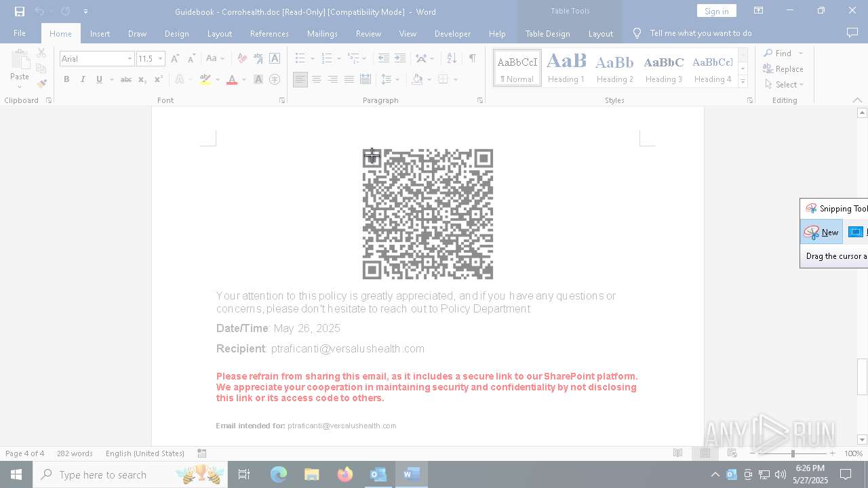Image resolution: width=868 pixels, height=488 pixels.
Task: Shrink font size with Shrink Font icon
Action: point(191,58)
